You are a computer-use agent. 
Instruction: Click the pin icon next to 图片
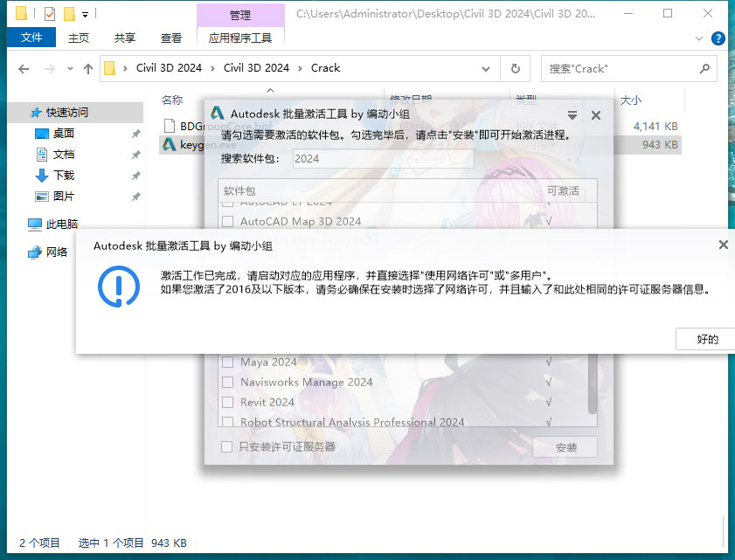tap(136, 197)
